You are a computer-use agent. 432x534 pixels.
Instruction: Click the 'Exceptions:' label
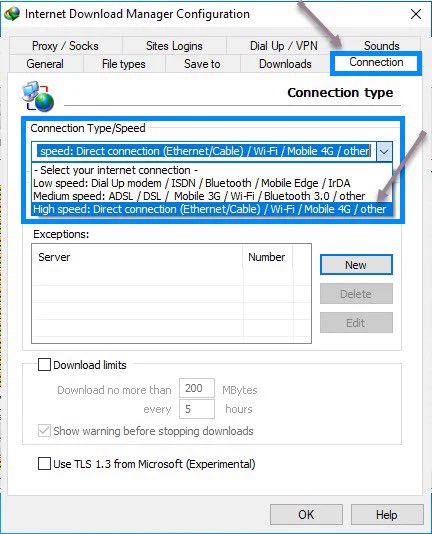click(61, 234)
